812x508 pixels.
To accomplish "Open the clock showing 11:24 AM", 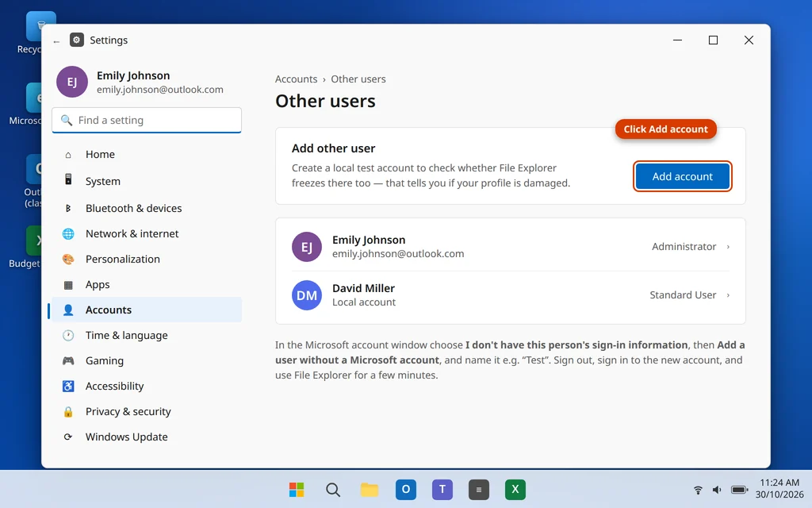I will point(779,489).
